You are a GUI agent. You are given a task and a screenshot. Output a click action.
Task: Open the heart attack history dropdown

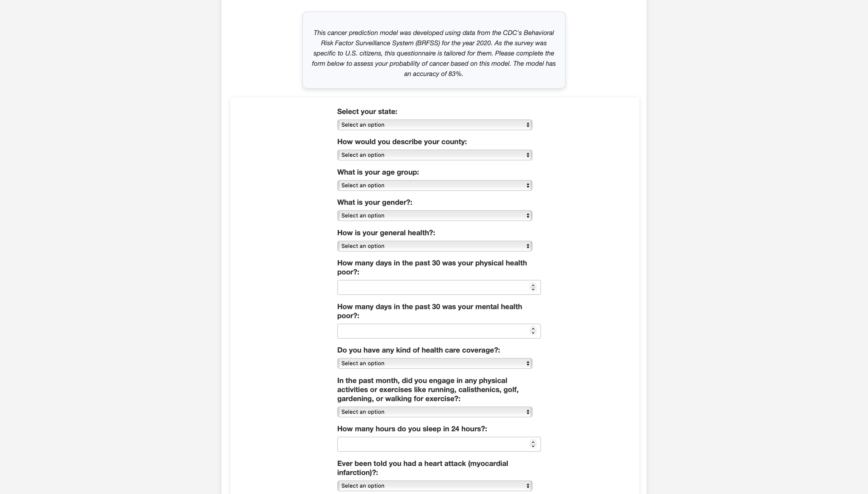pyautogui.click(x=434, y=486)
